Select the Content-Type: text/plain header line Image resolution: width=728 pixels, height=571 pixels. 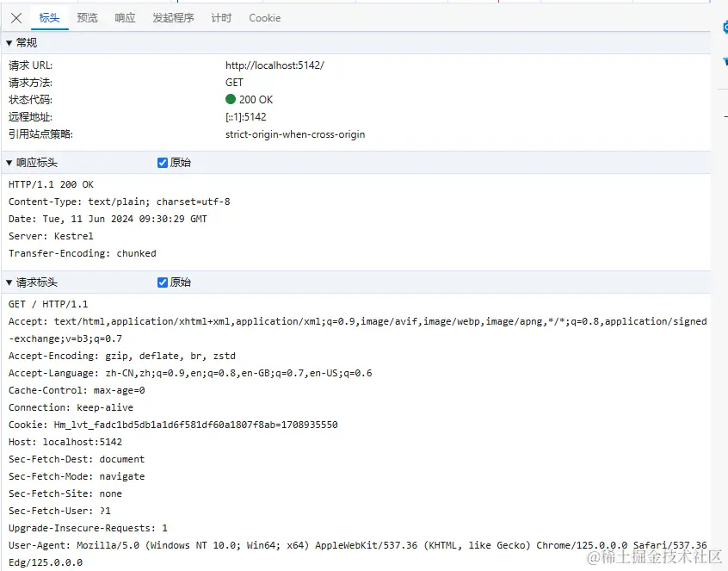(x=120, y=202)
